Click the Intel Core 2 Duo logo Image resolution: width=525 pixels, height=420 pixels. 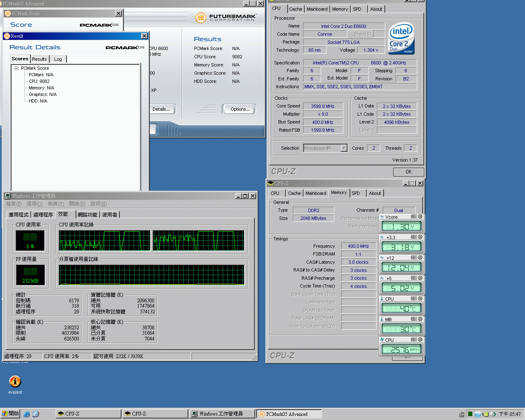(401, 38)
